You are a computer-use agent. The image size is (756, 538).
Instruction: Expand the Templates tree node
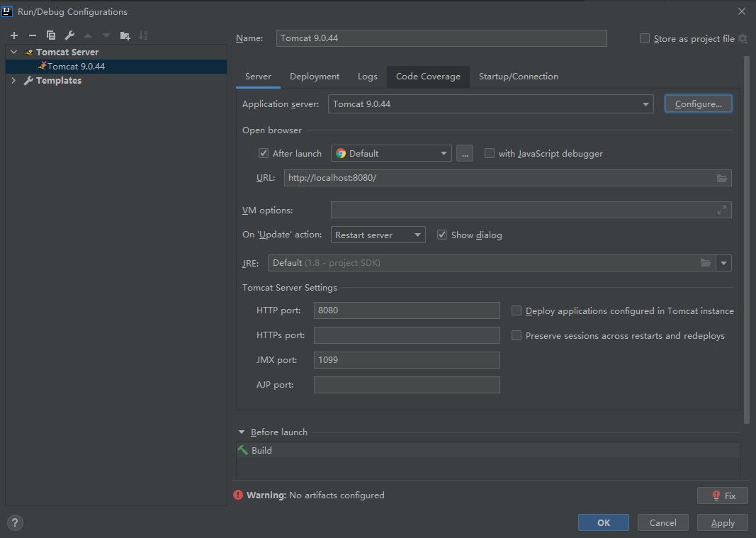point(13,80)
